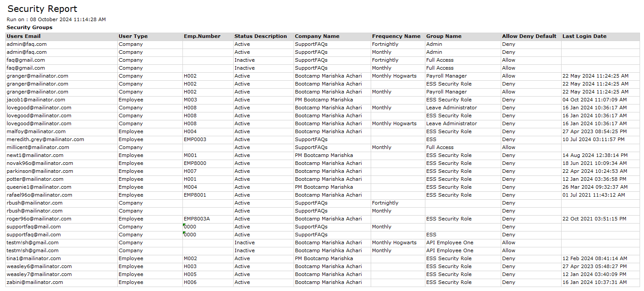Image resolution: width=644 pixels, height=291 pixels.
Task: Click the Company Name column header
Action: (316, 37)
